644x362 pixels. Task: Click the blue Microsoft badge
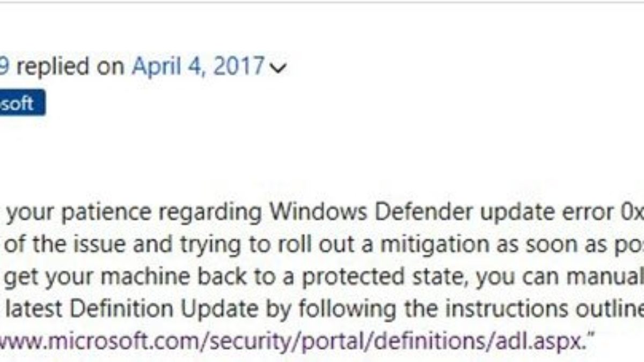[21, 104]
